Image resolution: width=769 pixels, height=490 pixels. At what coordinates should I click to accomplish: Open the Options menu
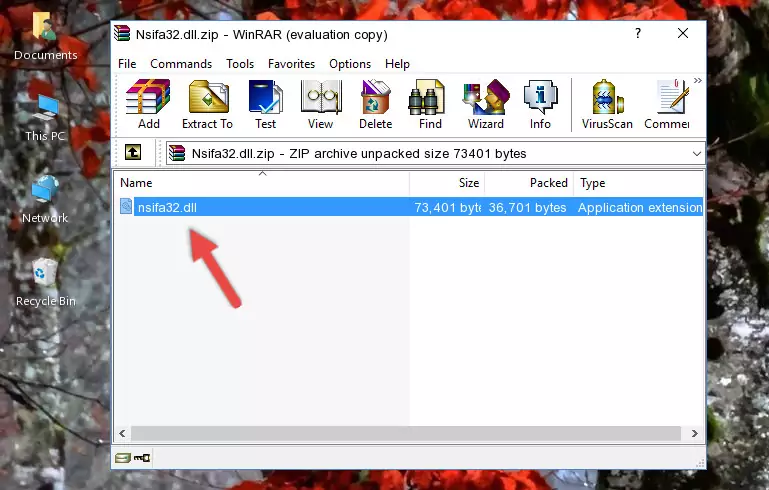(350, 64)
